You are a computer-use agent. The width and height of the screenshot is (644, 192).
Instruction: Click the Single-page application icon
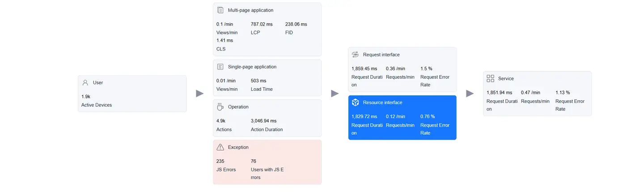[x=220, y=67]
